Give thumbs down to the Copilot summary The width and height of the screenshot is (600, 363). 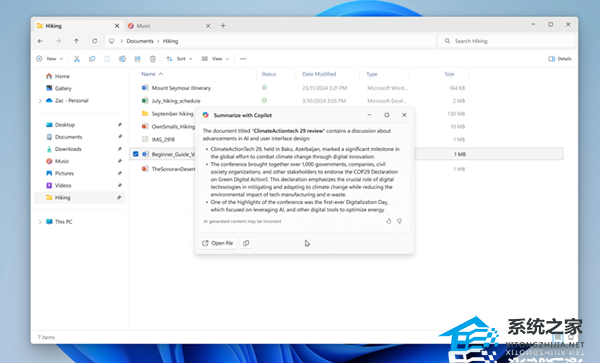click(x=399, y=221)
